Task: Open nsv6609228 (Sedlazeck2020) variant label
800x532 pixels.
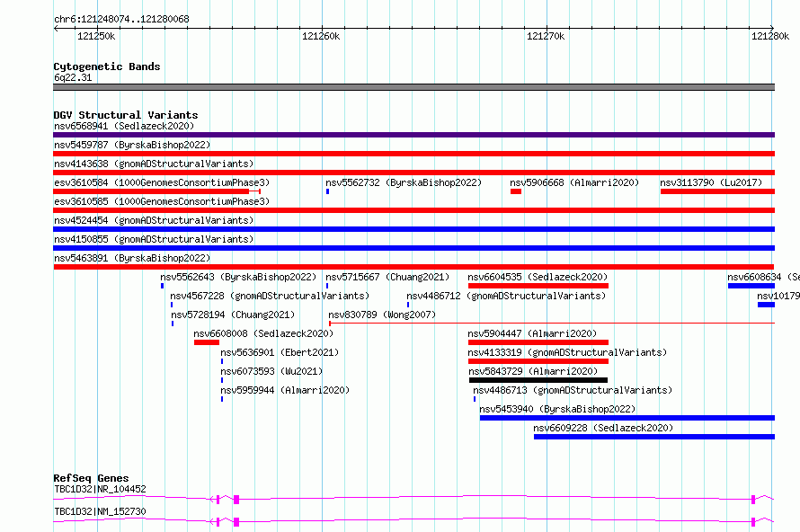Action: tap(603, 428)
